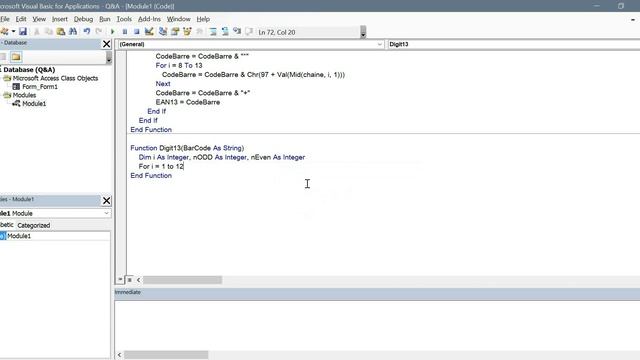Click the last 'End Function' line
The width and height of the screenshot is (640, 360).
151,176
